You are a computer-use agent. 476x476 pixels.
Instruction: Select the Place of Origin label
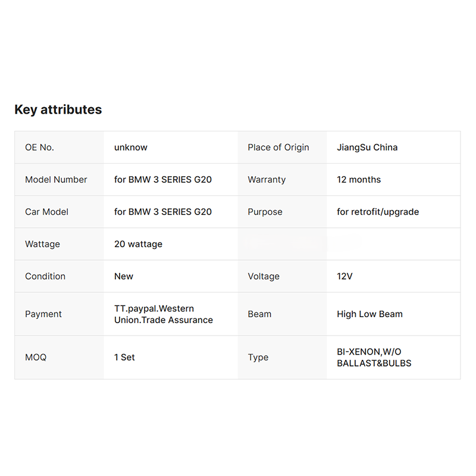point(278,148)
